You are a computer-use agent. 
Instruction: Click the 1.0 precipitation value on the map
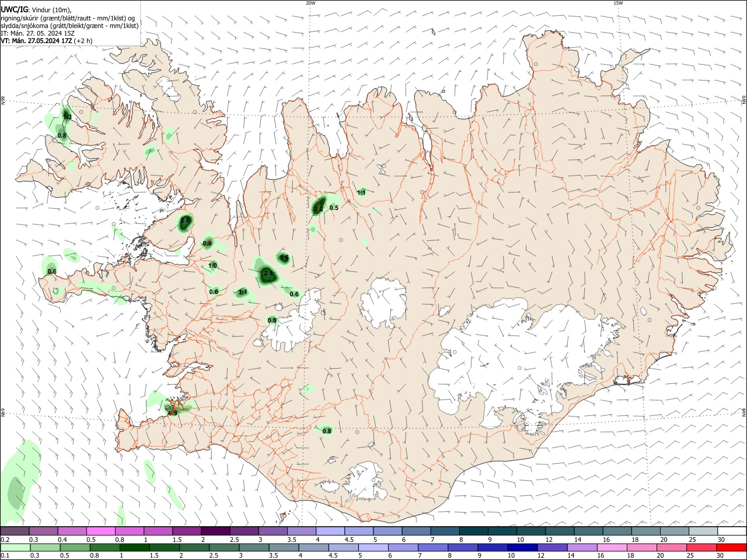pyautogui.click(x=212, y=266)
